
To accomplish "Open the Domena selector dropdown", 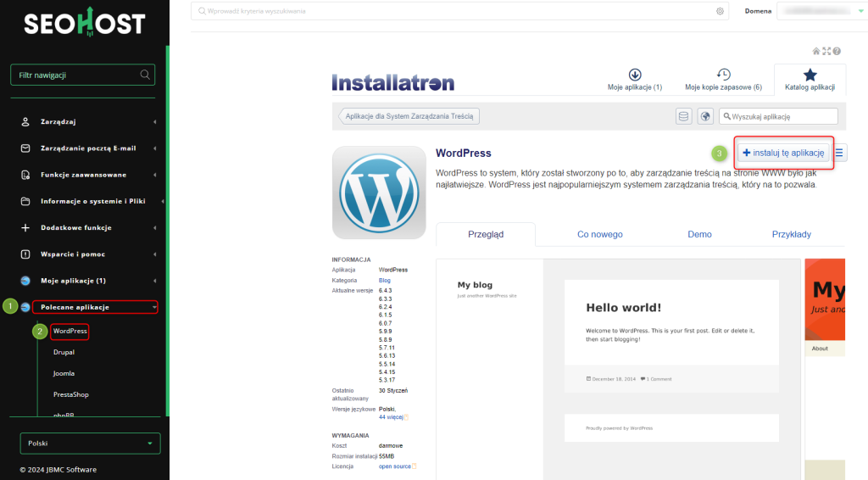I will tap(821, 11).
